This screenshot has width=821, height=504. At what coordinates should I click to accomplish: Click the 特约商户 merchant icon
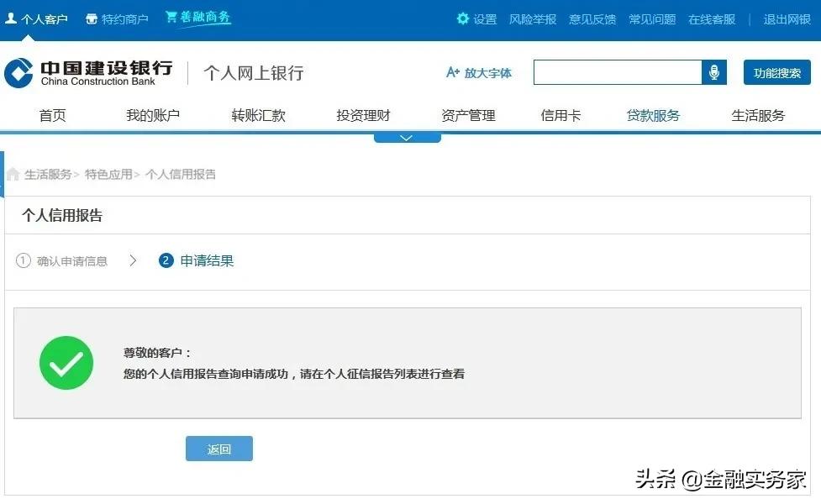tap(92, 17)
